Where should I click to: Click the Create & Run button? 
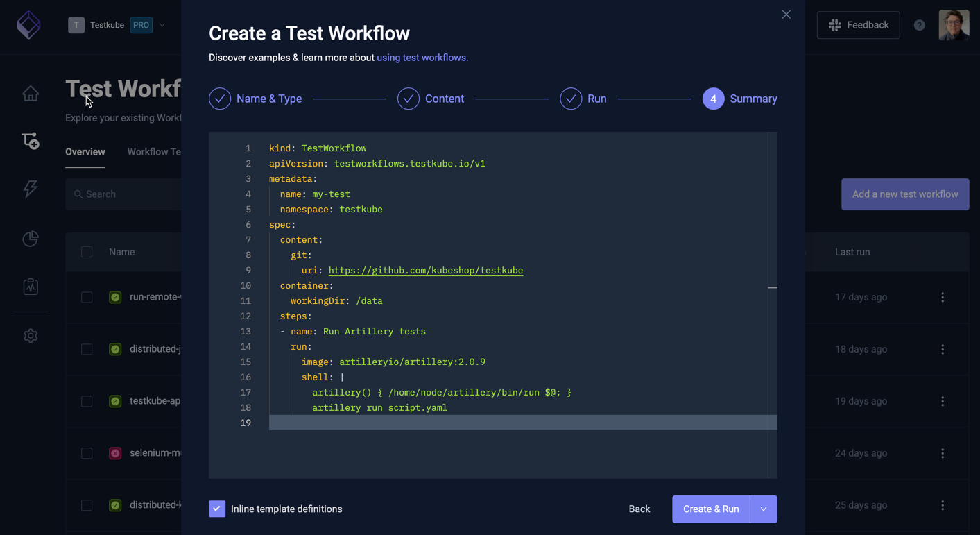pyautogui.click(x=711, y=509)
